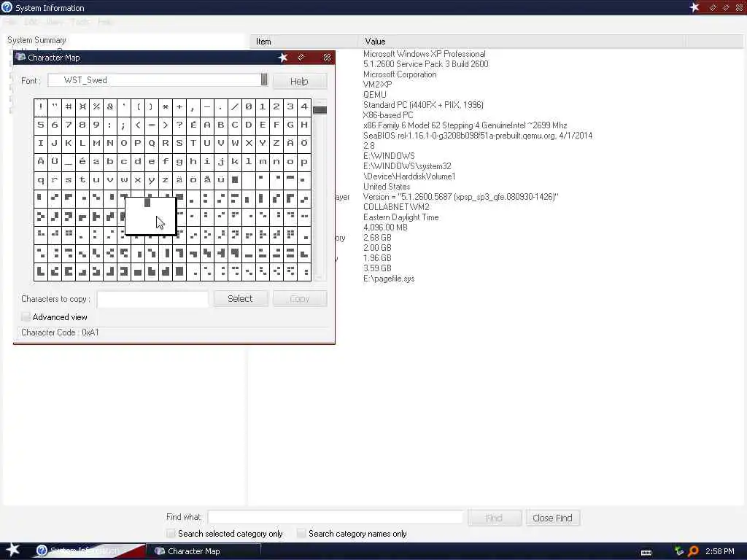This screenshot has height=560, width=747.
Task: Click the Find button
Action: [x=494, y=518]
